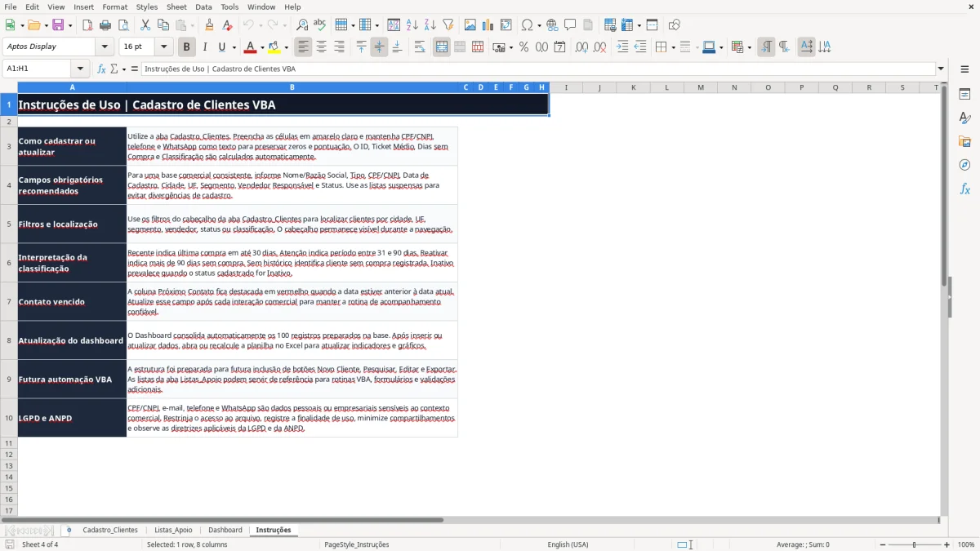Open sidebar settings hamburger button
The width and height of the screenshot is (980, 551).
964,69
